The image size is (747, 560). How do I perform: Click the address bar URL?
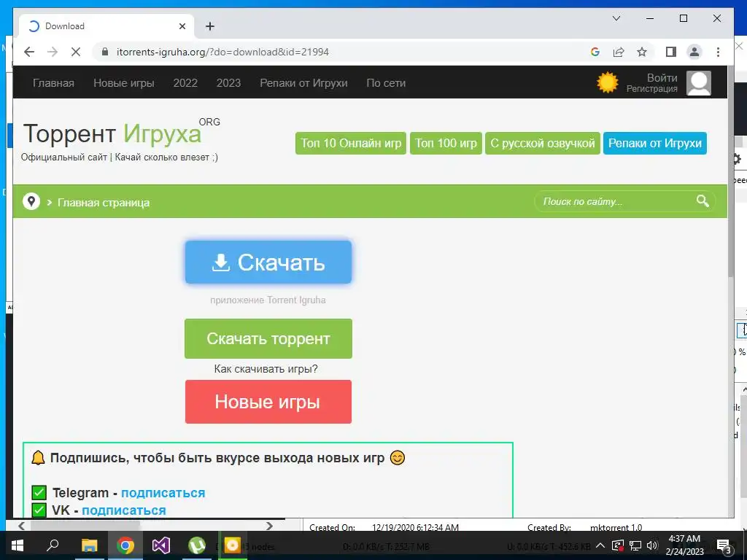tap(222, 52)
